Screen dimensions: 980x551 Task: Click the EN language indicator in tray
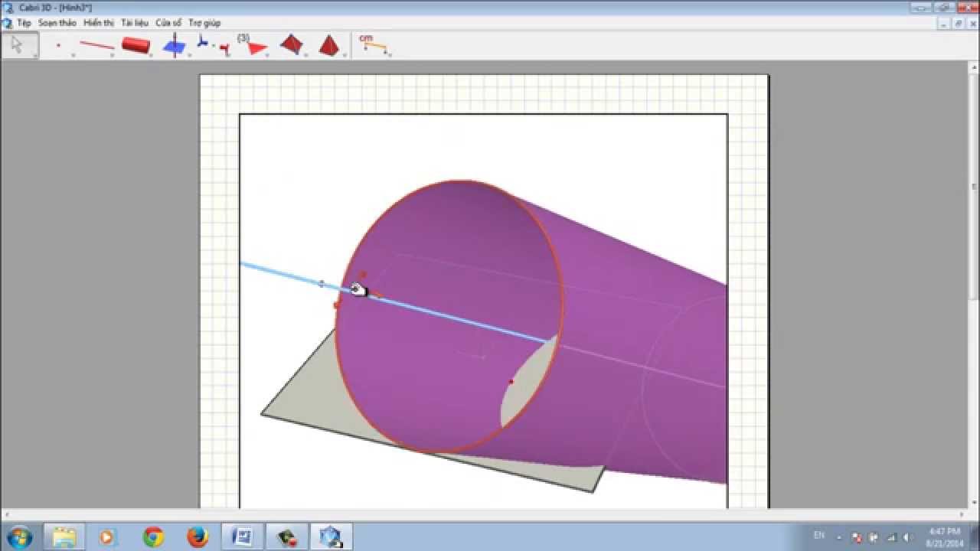(819, 536)
